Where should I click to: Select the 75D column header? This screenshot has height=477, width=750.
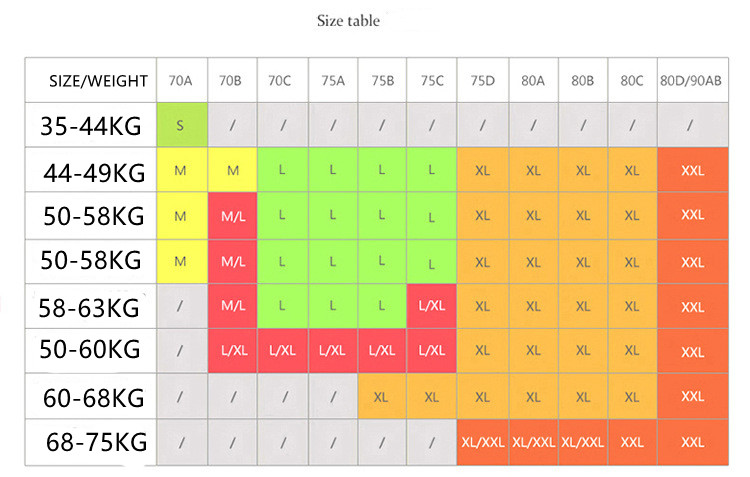coord(482,81)
